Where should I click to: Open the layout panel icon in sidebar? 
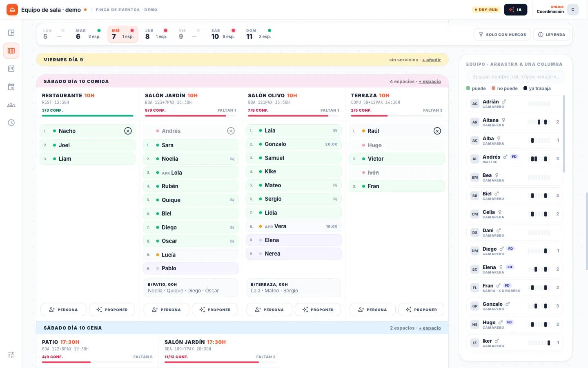click(x=11, y=33)
